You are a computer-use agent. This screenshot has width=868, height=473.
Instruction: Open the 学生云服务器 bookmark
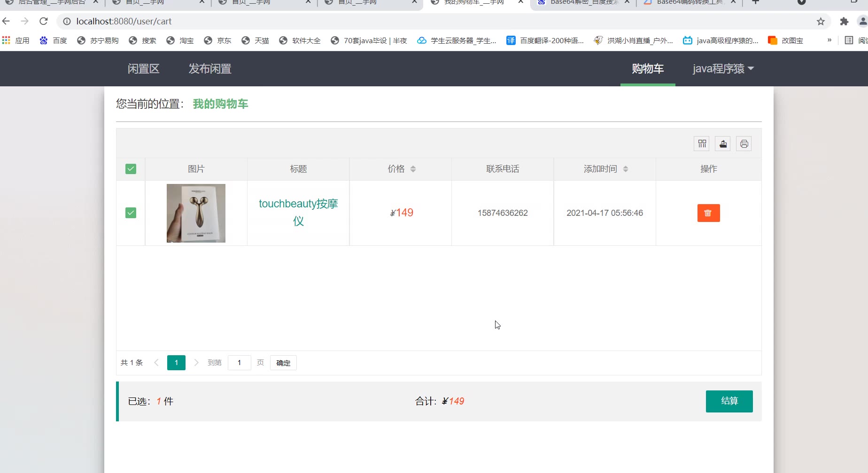pos(457,40)
